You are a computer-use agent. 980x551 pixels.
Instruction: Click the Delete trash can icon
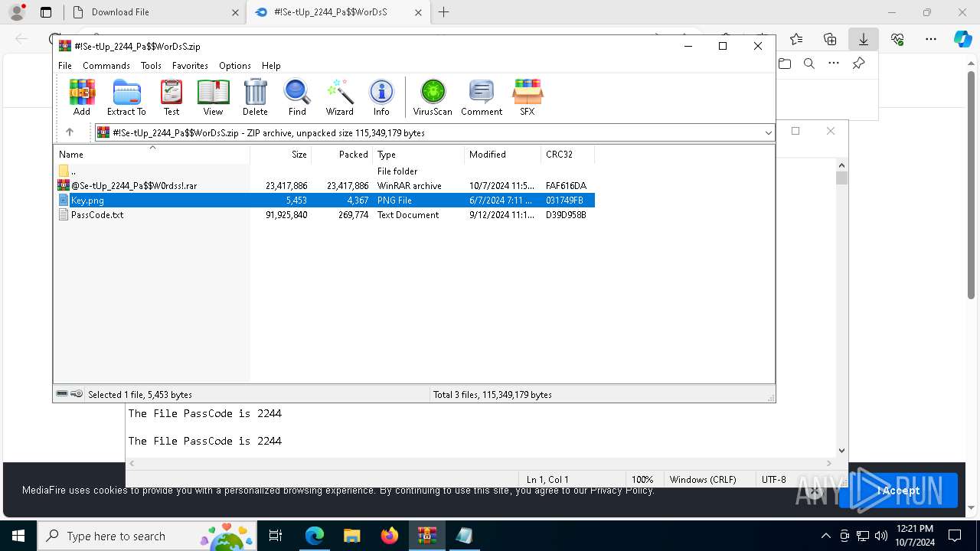click(255, 97)
